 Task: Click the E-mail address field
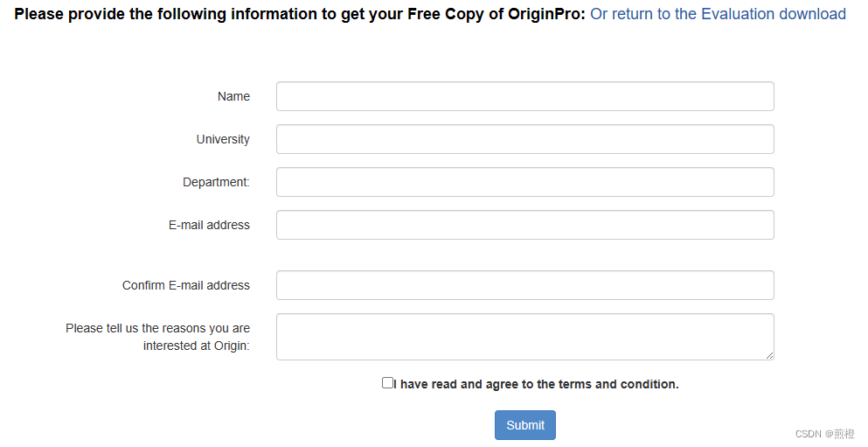[x=524, y=225]
